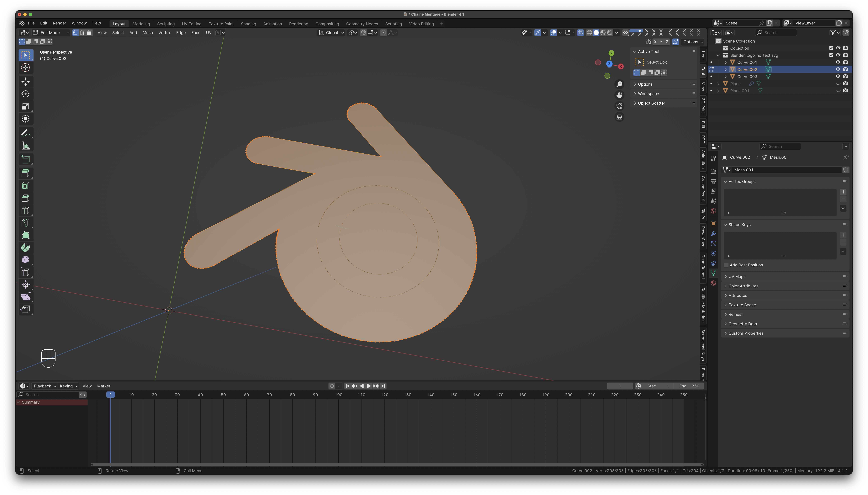Select the Loop Cut tool
The width and height of the screenshot is (868, 495).
click(x=25, y=210)
